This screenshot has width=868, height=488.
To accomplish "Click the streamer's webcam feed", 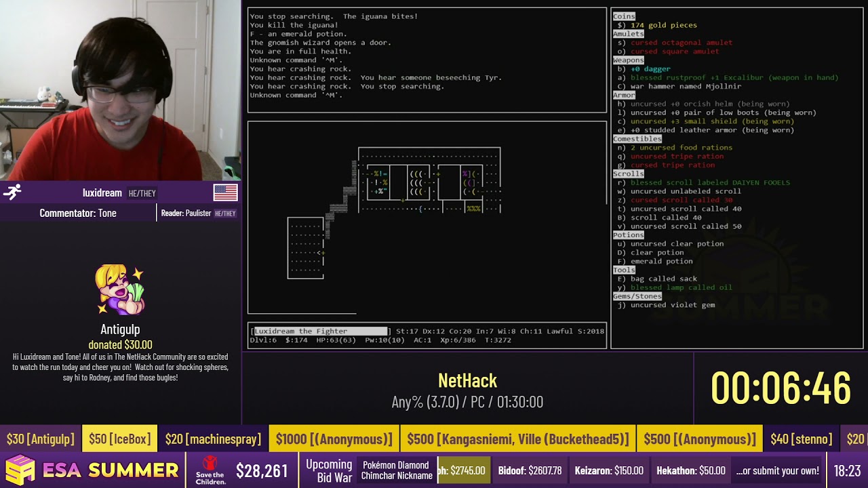I will (x=121, y=91).
